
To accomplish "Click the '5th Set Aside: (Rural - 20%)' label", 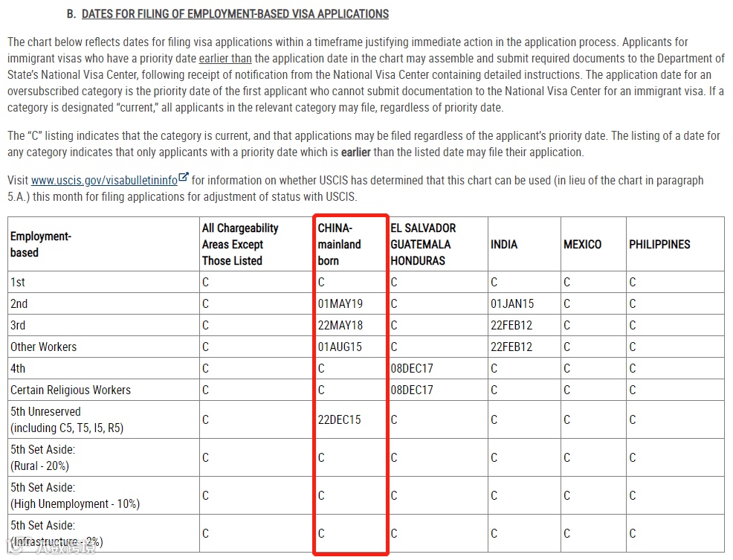I will point(42,457).
